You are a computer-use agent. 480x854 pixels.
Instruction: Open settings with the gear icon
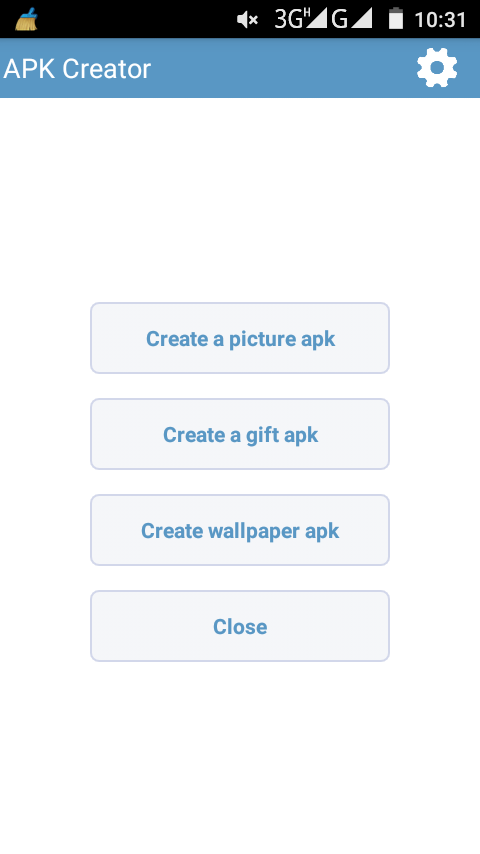[x=437, y=68]
